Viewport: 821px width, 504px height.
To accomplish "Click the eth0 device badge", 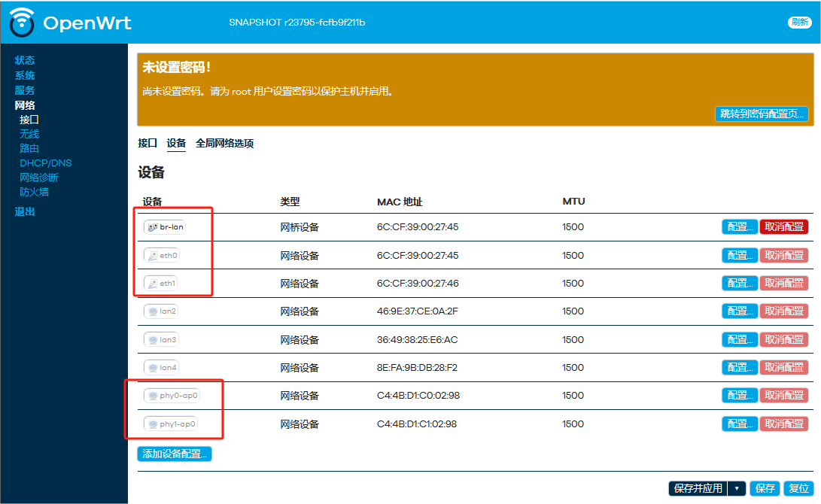I will [162, 256].
